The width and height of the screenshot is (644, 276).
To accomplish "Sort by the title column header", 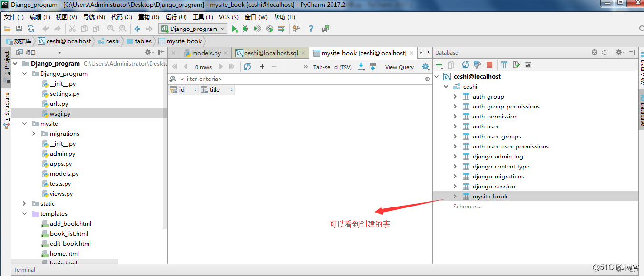I will [x=217, y=89].
